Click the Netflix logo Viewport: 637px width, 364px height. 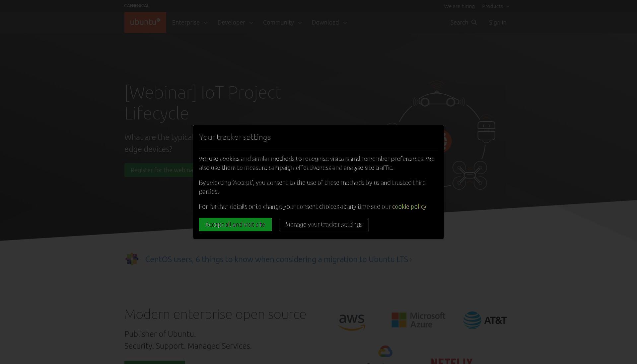pos(452,361)
